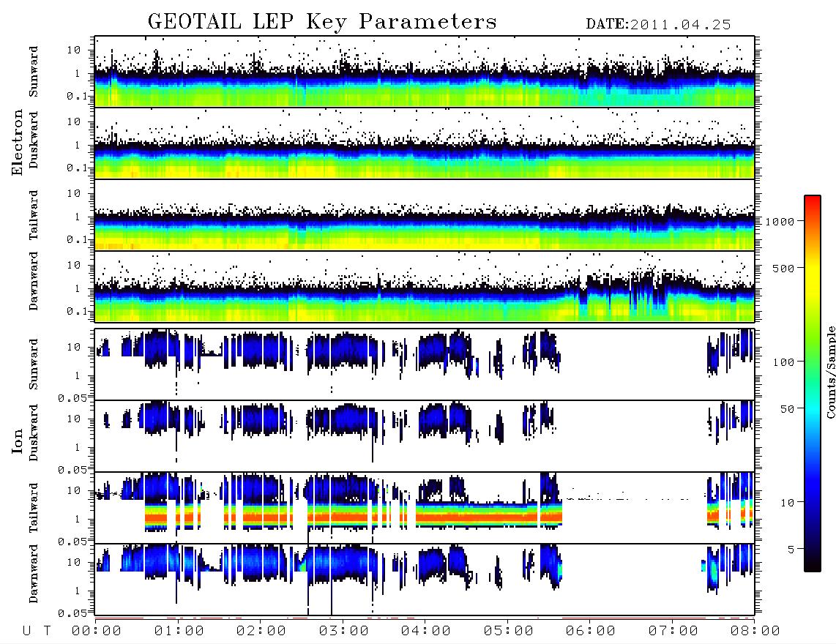The image size is (836, 644).
Task: Click the 05:00 time tick label
Action: (x=509, y=632)
